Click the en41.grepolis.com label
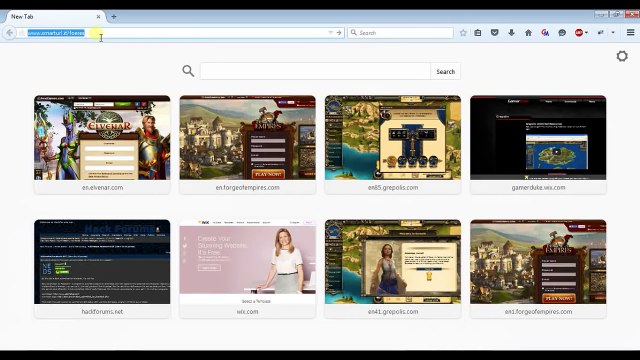Viewport: 640px width, 360px height. pos(393,312)
